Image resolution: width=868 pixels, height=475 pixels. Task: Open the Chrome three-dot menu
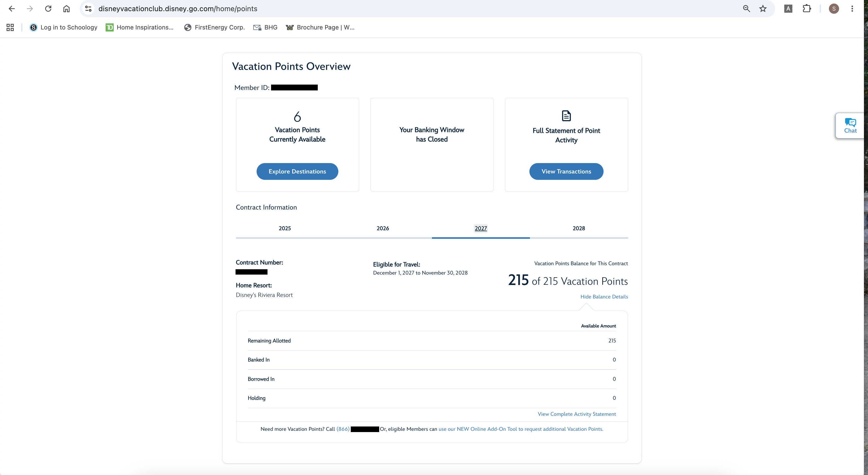click(852, 9)
